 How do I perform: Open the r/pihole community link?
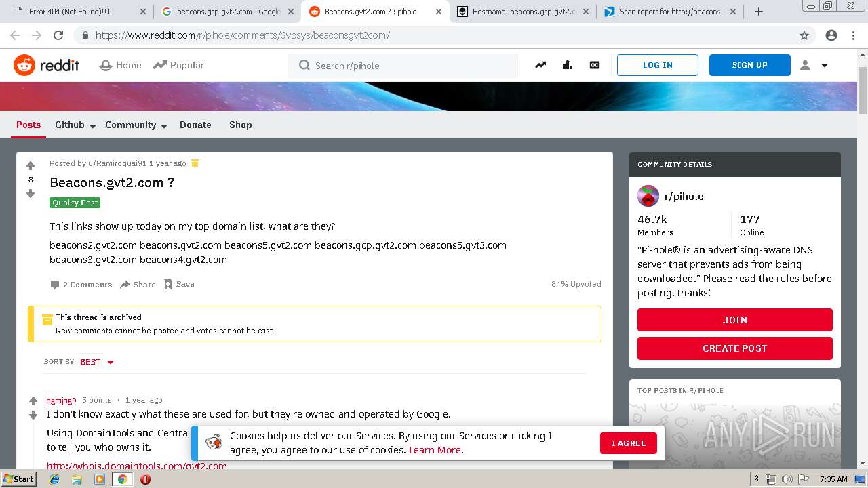(684, 196)
